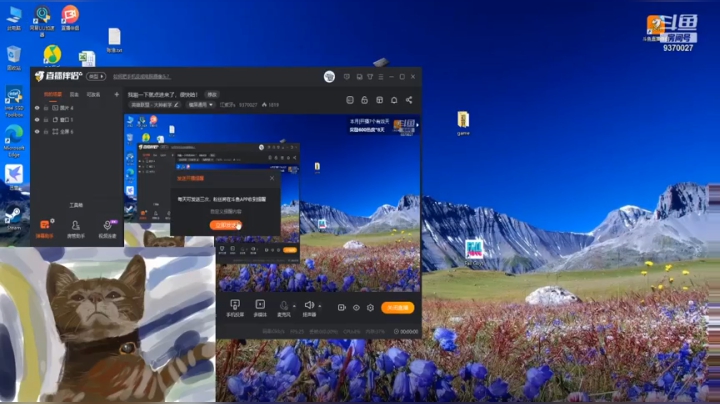This screenshot has height=404, width=720.
Task: Select the txt file on desktop
Action: click(x=114, y=40)
